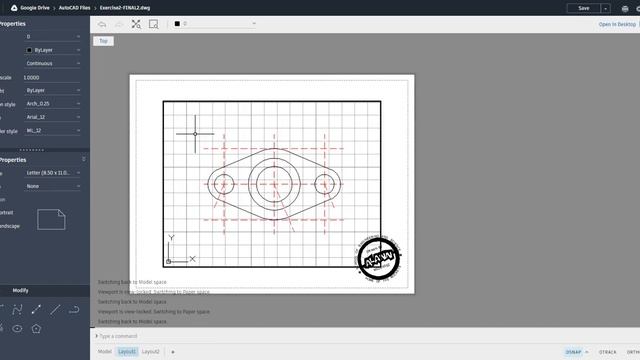Open the Save button dropdown arrow
This screenshot has width=640, height=360.
point(606,8)
